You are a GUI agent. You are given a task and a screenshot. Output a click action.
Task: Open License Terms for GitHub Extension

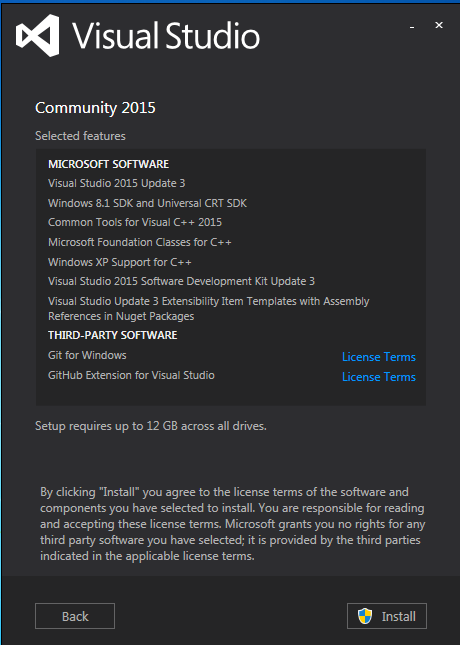[x=379, y=377]
